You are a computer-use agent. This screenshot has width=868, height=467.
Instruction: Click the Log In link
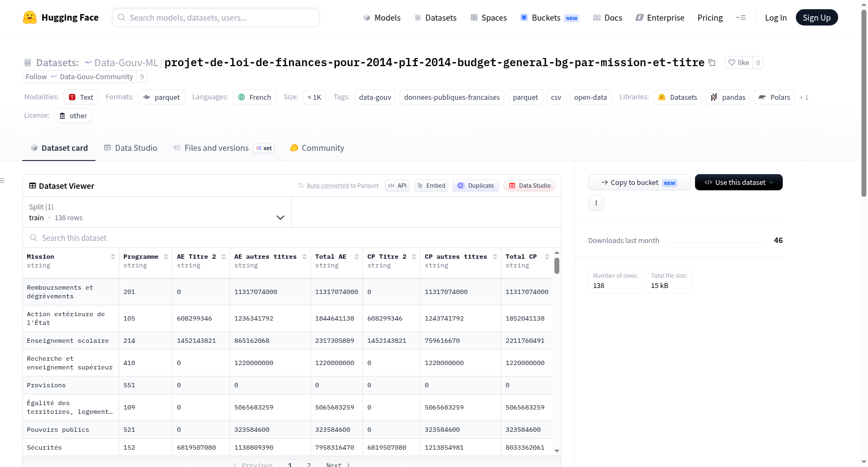pos(776,17)
